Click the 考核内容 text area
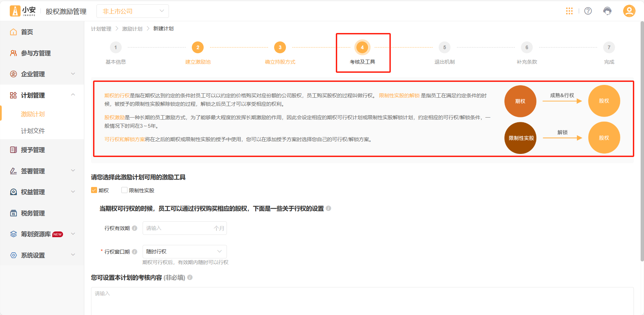Screen dimensions: 644x315 click(362, 301)
